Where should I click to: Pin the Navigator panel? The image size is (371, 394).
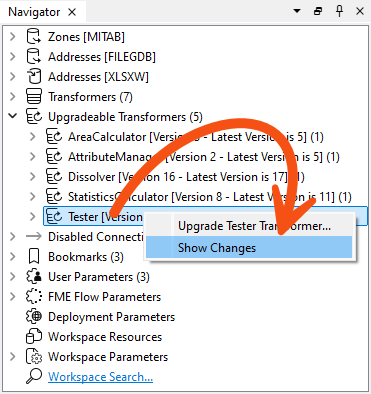click(339, 11)
